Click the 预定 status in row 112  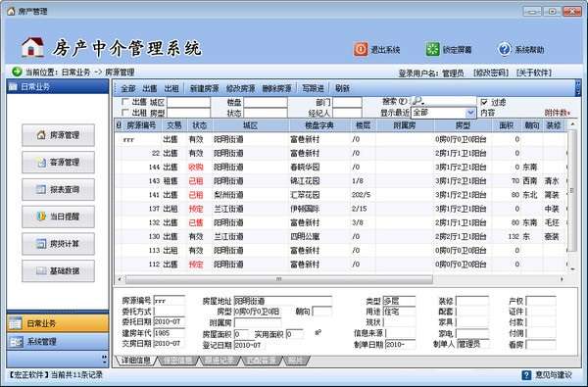(x=196, y=265)
